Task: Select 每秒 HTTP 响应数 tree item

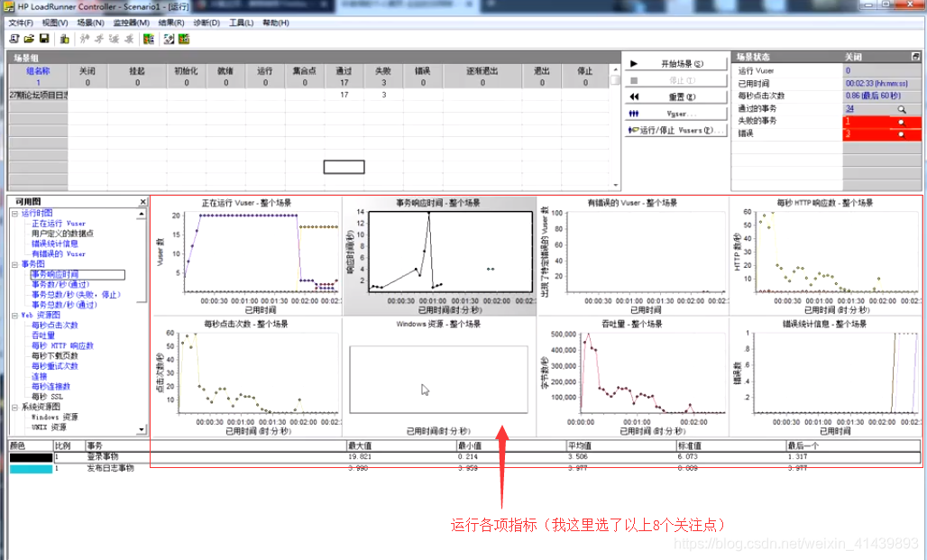Action: coord(62,346)
